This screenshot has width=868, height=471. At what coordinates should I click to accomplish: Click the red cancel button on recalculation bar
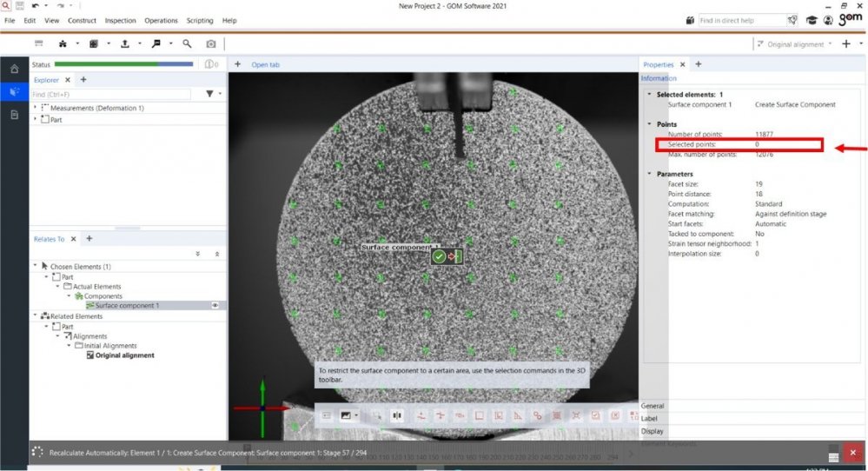pyautogui.click(x=852, y=453)
